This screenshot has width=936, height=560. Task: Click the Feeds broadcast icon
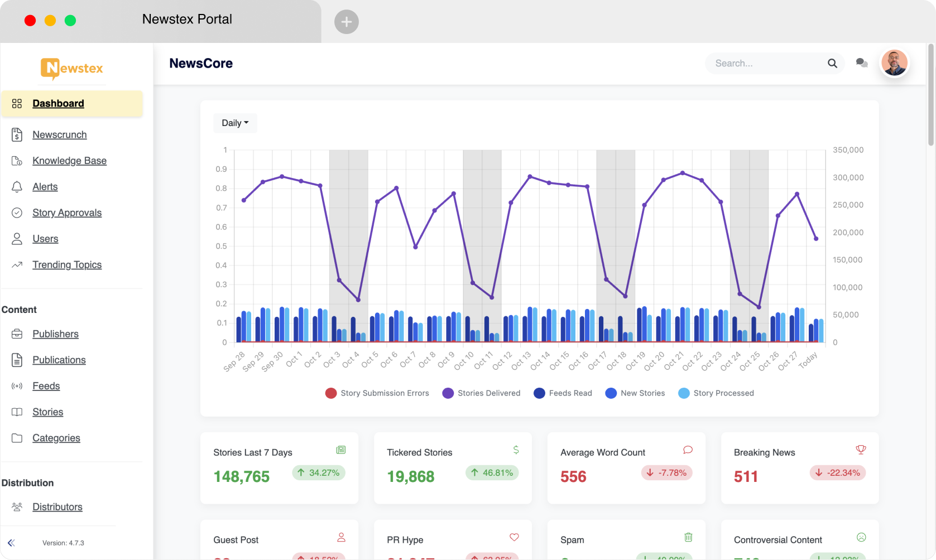17,386
